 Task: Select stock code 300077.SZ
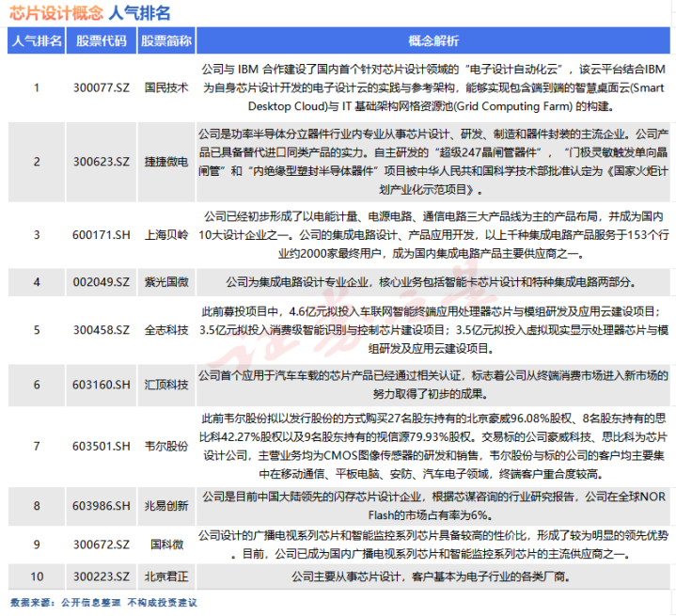102,87
